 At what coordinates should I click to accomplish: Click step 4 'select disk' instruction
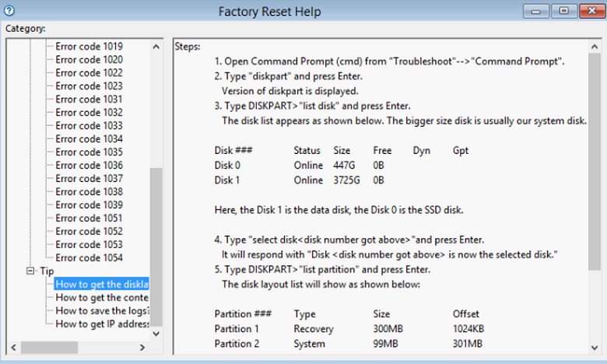point(349,240)
